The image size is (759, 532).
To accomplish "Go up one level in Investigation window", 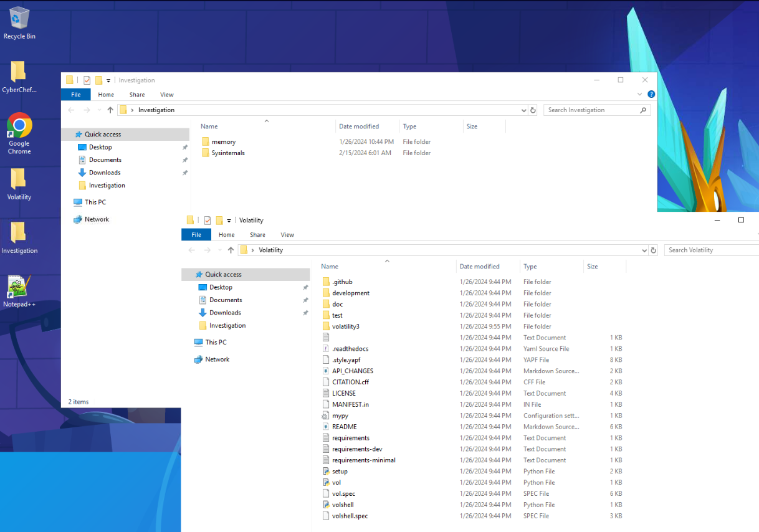I will (110, 110).
